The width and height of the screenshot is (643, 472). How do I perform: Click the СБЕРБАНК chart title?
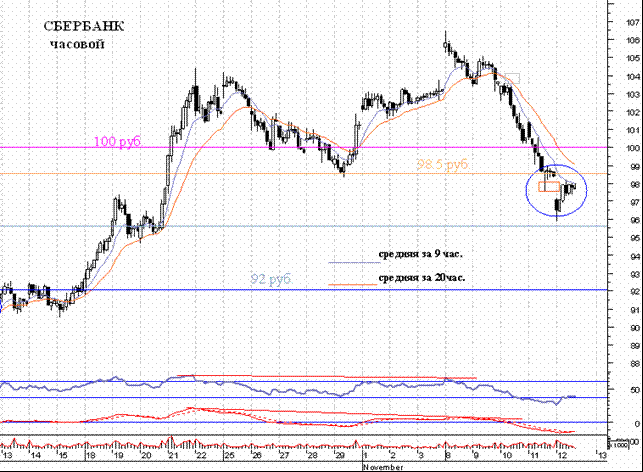pos(84,26)
